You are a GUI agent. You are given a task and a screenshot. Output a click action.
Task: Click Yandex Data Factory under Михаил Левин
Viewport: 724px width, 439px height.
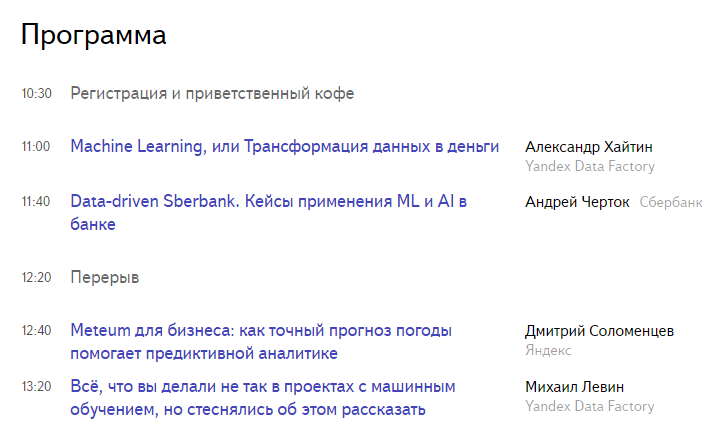[589, 407]
